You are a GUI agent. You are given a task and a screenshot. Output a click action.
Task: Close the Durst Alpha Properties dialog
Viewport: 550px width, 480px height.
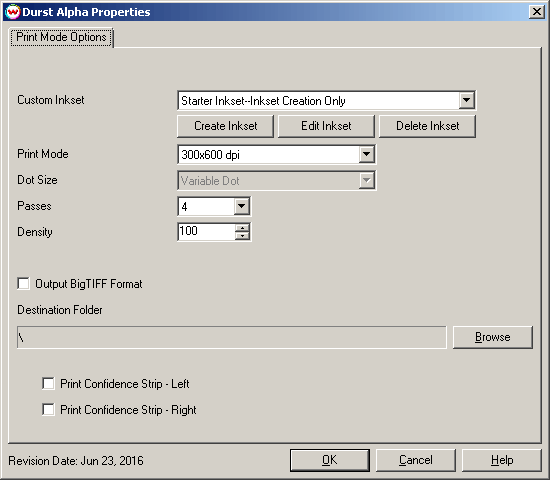[x=537, y=12]
